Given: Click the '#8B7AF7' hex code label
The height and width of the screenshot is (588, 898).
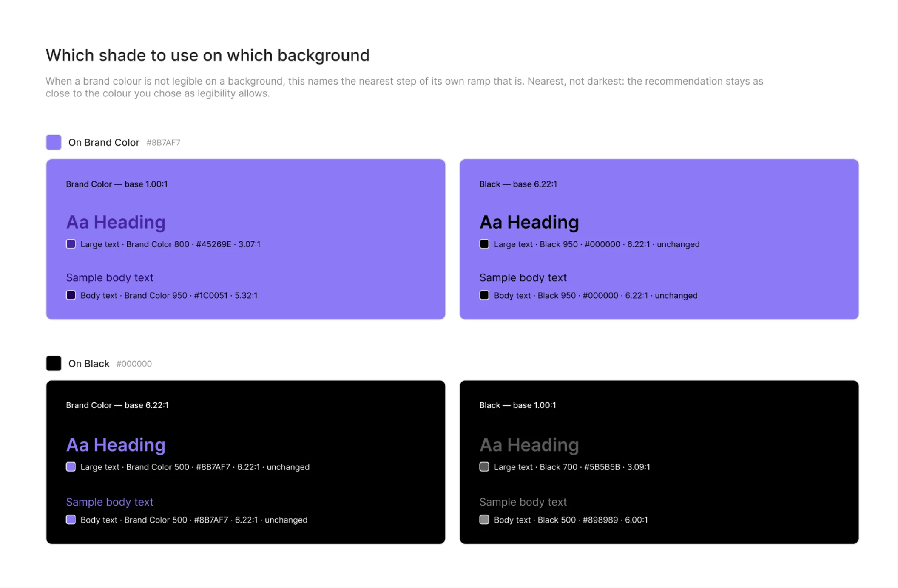Looking at the screenshot, I should pyautogui.click(x=163, y=143).
